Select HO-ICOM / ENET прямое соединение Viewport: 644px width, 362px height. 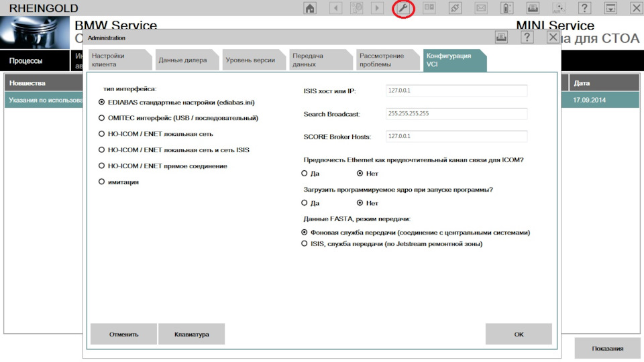click(x=162, y=166)
